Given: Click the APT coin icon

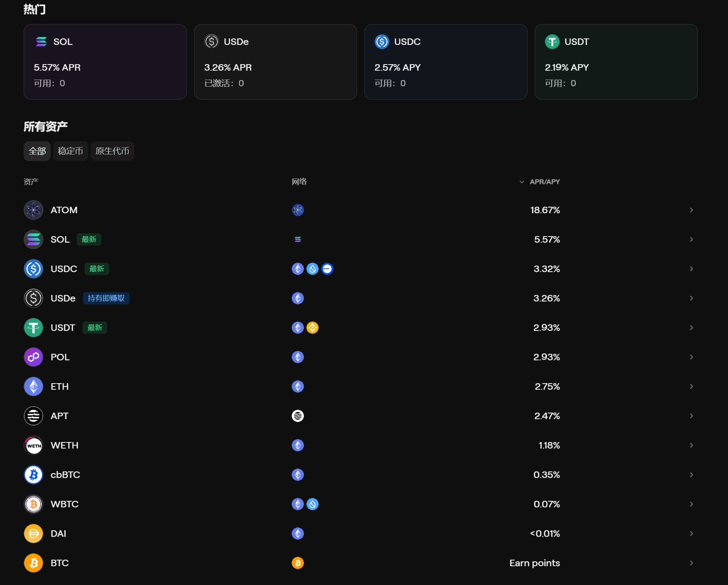Looking at the screenshot, I should click(x=33, y=416).
